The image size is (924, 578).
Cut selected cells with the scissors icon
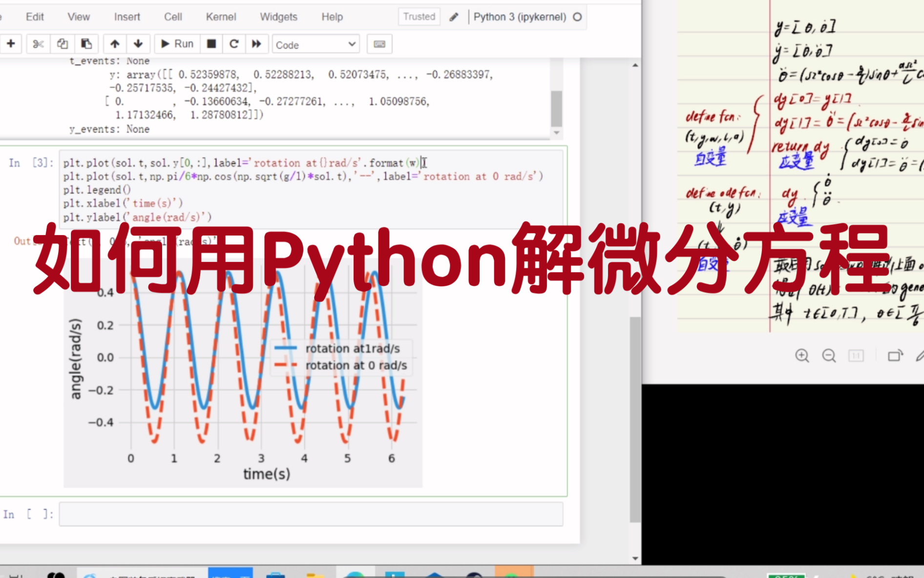coord(38,44)
